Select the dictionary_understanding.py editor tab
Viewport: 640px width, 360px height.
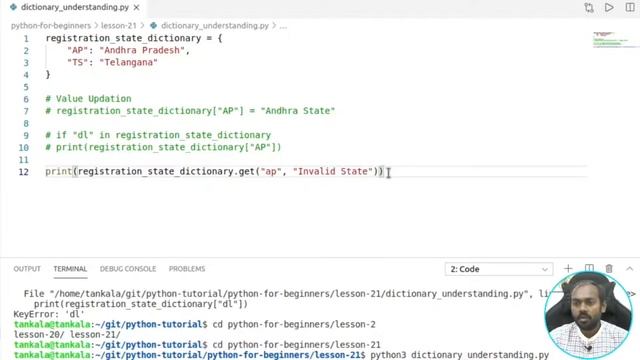coord(75,7)
